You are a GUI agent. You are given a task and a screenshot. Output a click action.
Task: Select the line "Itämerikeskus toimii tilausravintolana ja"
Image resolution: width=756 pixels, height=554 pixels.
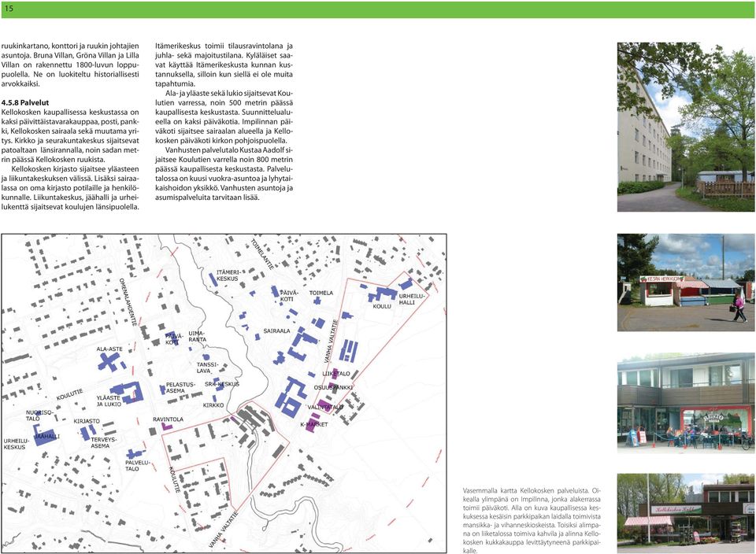224,46
